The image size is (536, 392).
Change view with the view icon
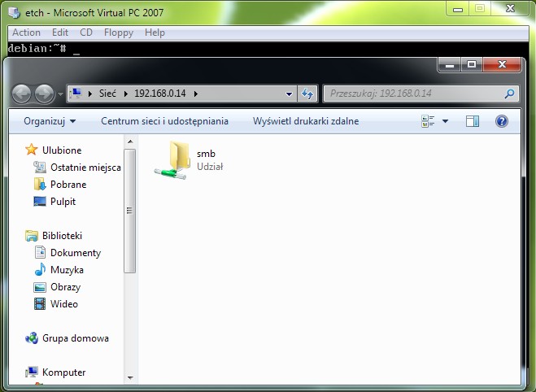[428, 121]
